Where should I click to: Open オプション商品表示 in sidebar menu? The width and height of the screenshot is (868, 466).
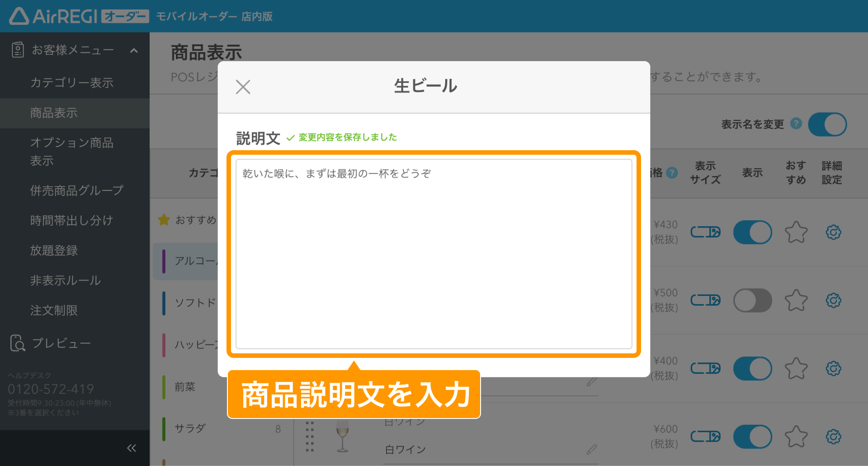(71, 152)
